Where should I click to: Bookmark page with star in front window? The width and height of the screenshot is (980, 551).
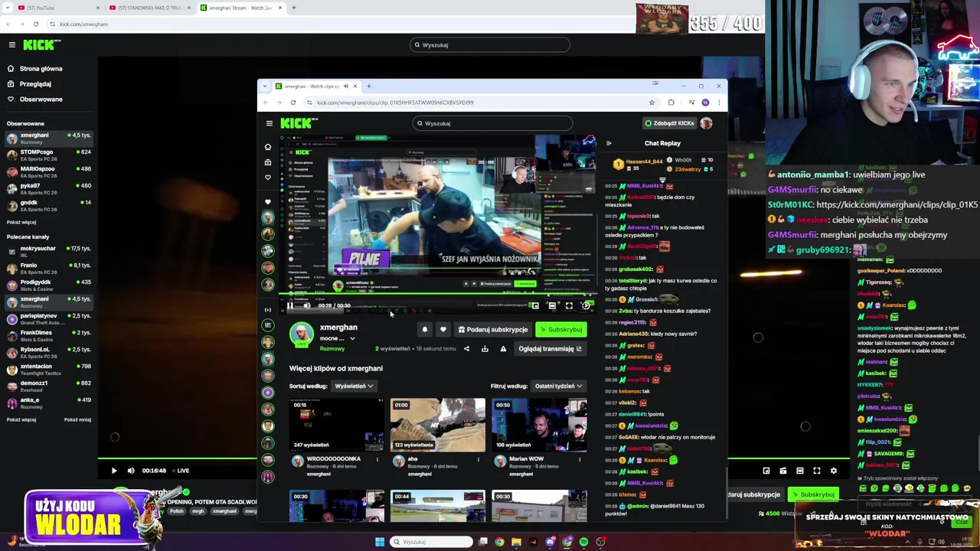[652, 103]
